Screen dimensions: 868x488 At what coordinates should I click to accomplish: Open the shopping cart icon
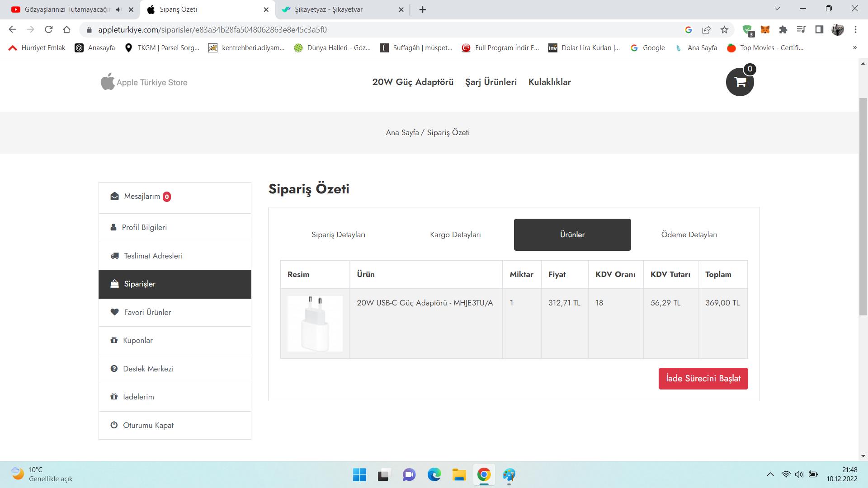(x=740, y=82)
